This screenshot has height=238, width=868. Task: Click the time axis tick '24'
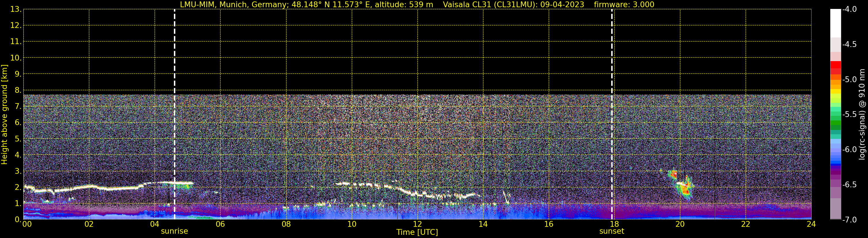[x=811, y=224]
